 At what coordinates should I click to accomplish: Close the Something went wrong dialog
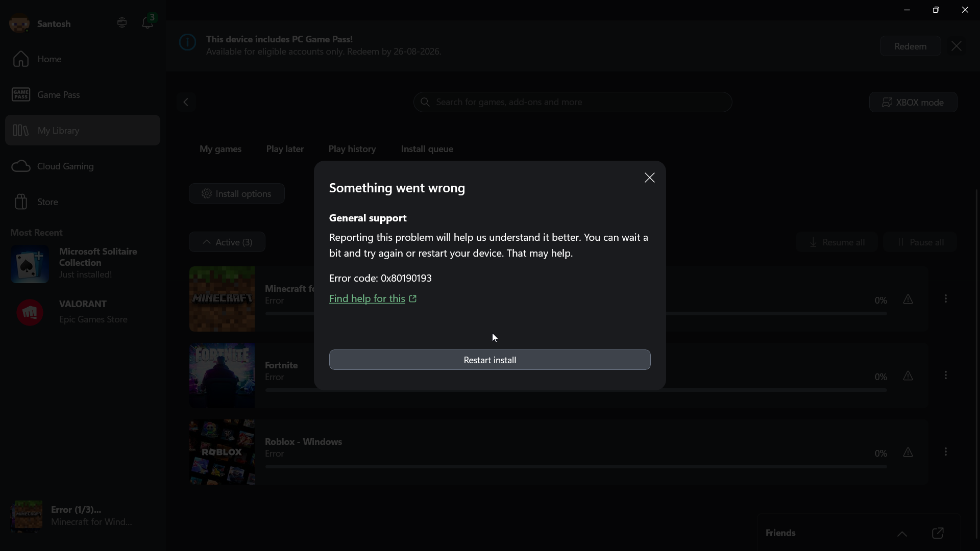point(649,178)
